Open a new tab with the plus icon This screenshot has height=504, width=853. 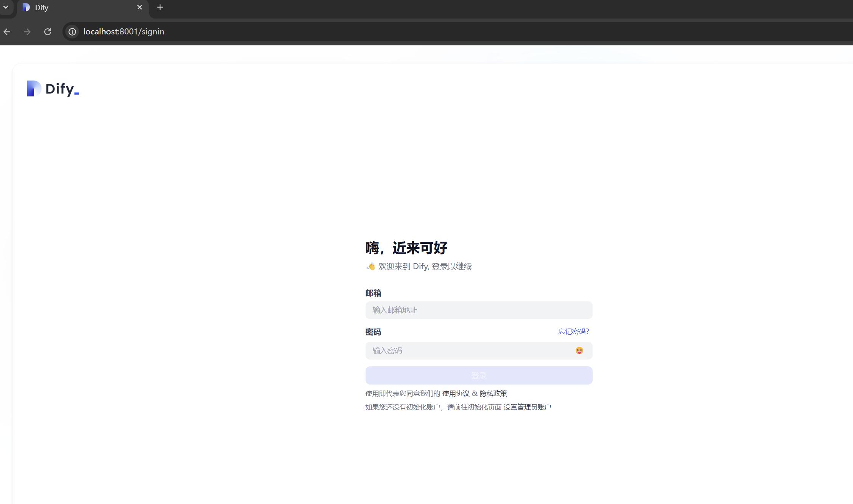point(160,7)
